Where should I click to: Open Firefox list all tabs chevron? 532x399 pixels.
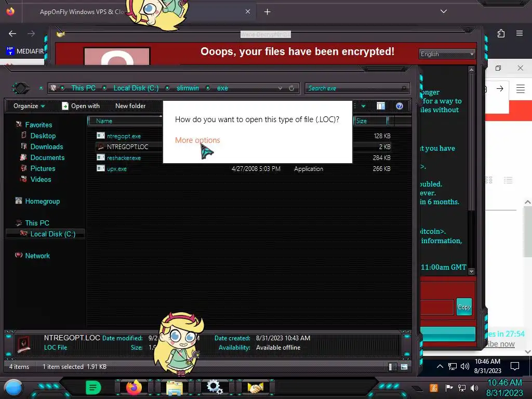tap(444, 11)
